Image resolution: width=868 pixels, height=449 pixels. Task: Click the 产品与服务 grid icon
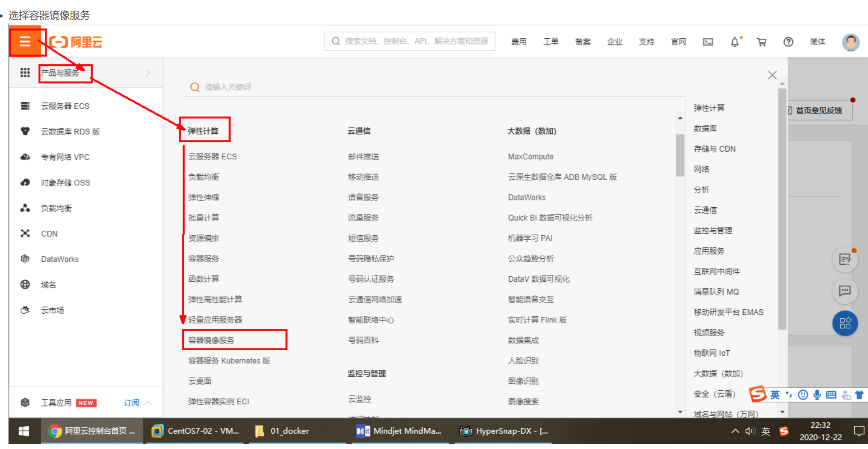[25, 73]
